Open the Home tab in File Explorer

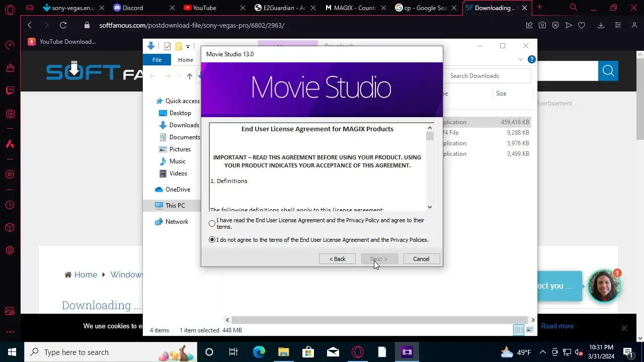pyautogui.click(x=185, y=60)
